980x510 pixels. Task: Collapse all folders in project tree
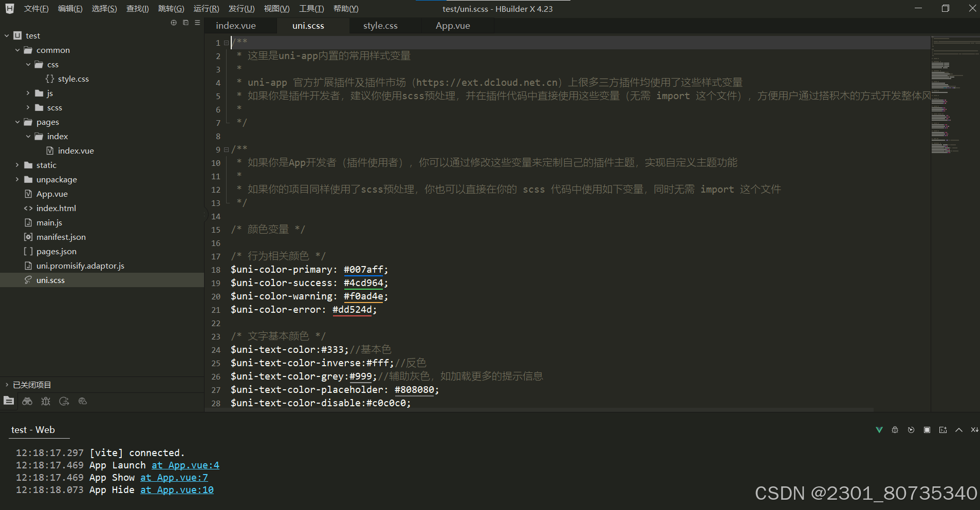coord(186,23)
